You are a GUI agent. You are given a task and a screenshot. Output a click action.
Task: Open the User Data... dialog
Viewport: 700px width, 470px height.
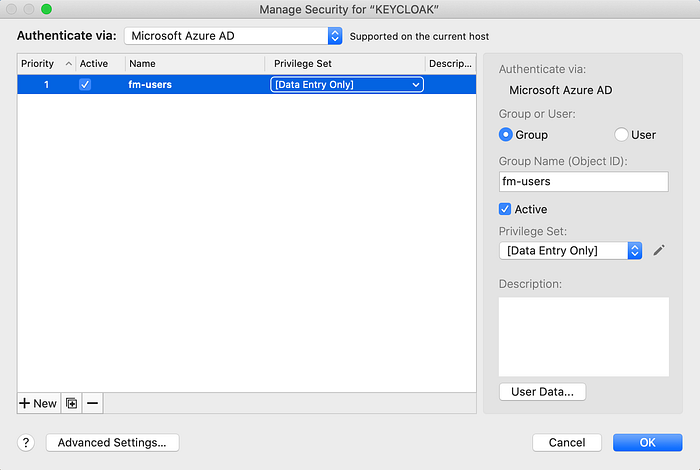click(542, 392)
